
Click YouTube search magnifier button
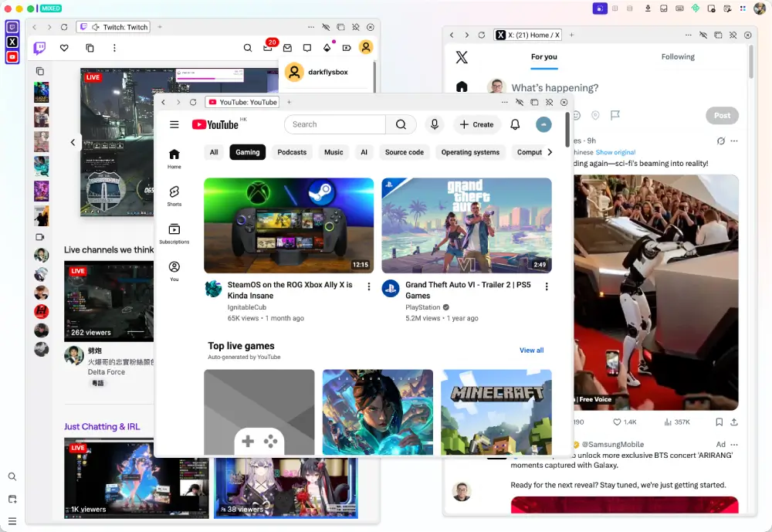coord(401,124)
